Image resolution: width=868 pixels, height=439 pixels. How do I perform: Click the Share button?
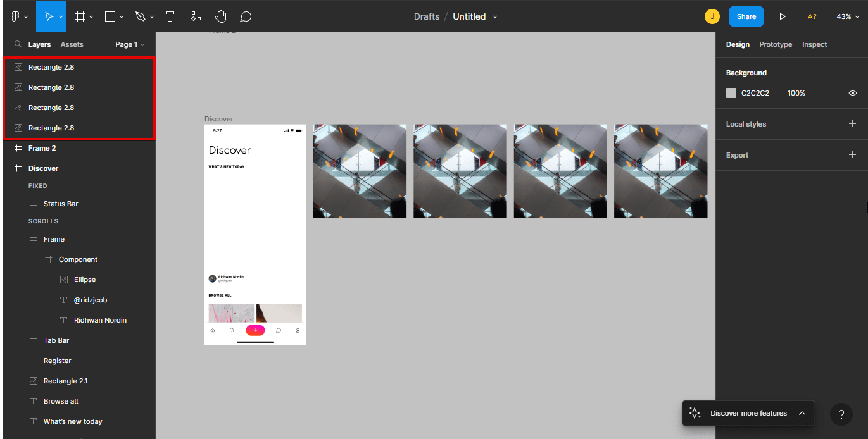coord(746,16)
